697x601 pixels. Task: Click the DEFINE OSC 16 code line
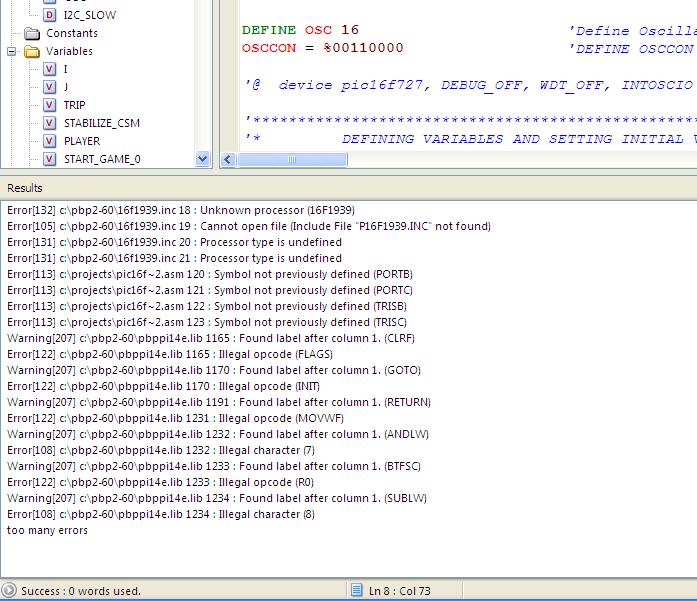(300, 30)
